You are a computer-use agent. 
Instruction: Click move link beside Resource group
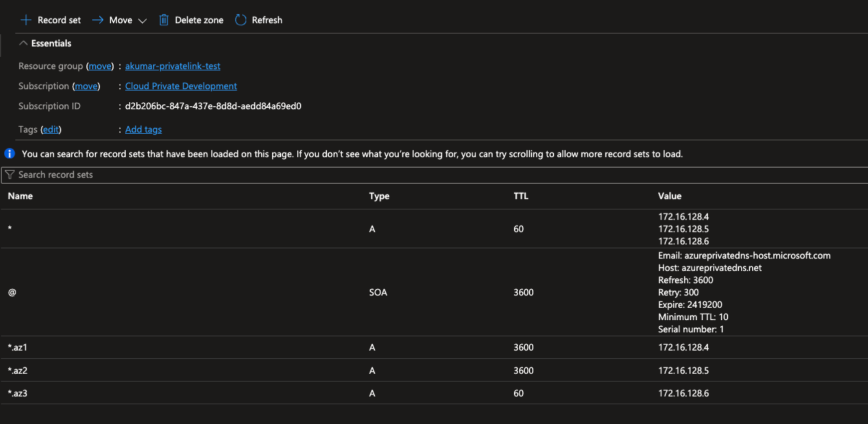tap(100, 66)
